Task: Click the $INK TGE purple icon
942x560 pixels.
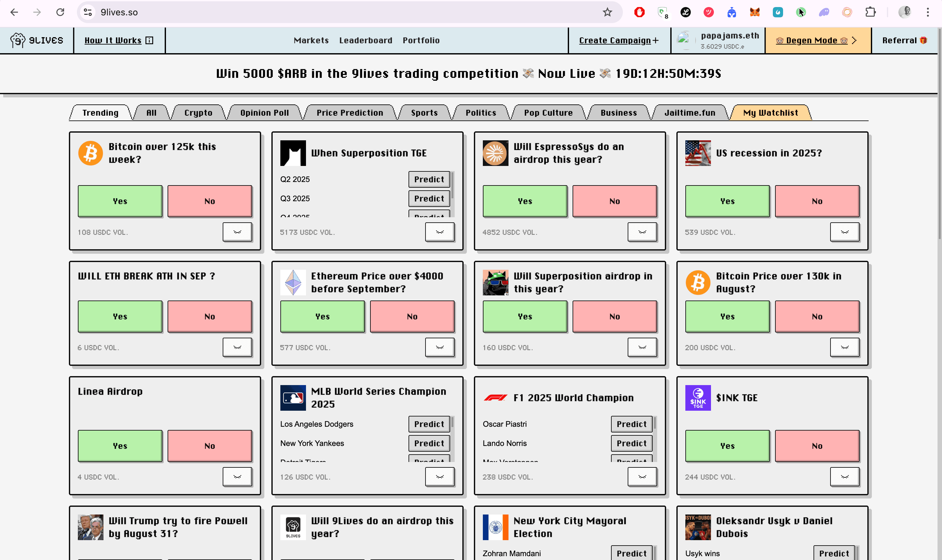Action: point(698,398)
